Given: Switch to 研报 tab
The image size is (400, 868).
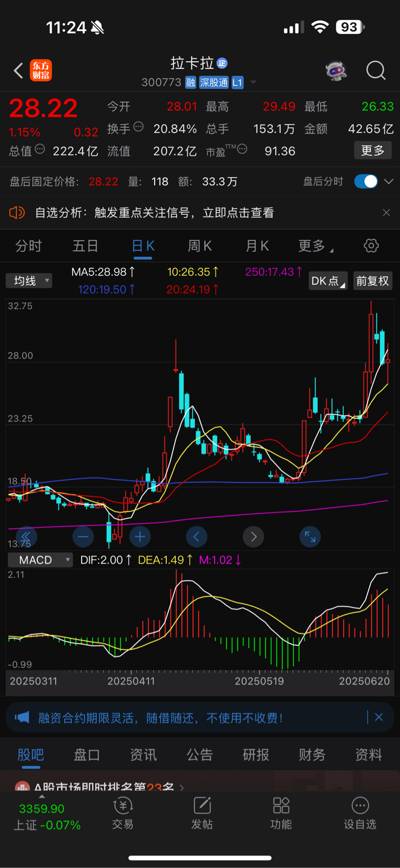Looking at the screenshot, I should [256, 755].
